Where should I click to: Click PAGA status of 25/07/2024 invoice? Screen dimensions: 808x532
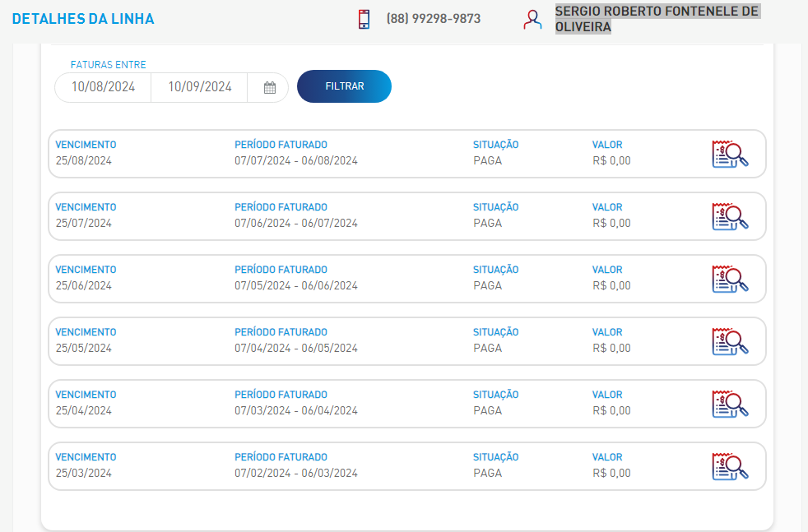point(487,223)
